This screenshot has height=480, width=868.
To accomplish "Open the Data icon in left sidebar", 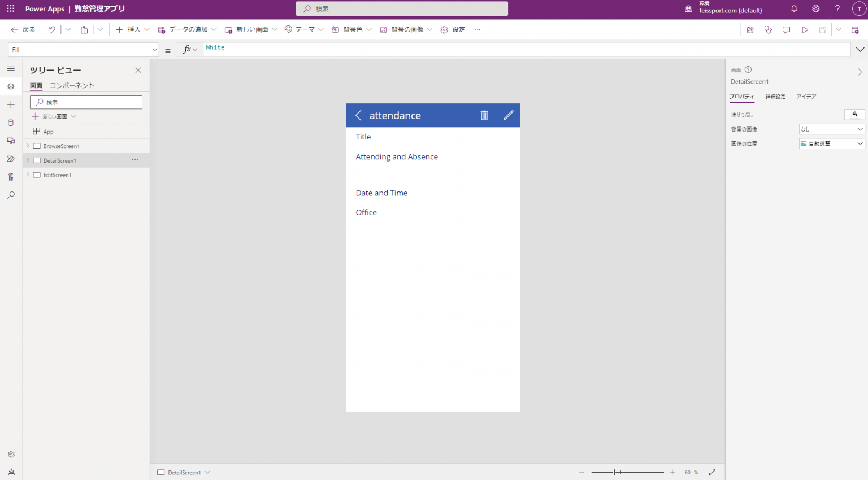I will [11, 123].
